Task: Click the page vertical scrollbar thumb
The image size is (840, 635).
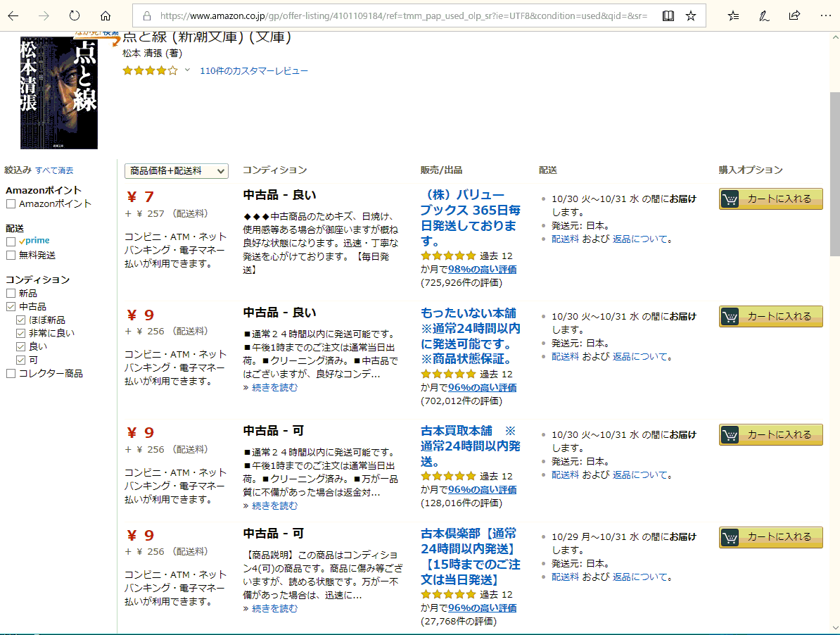Action: pos(834,174)
